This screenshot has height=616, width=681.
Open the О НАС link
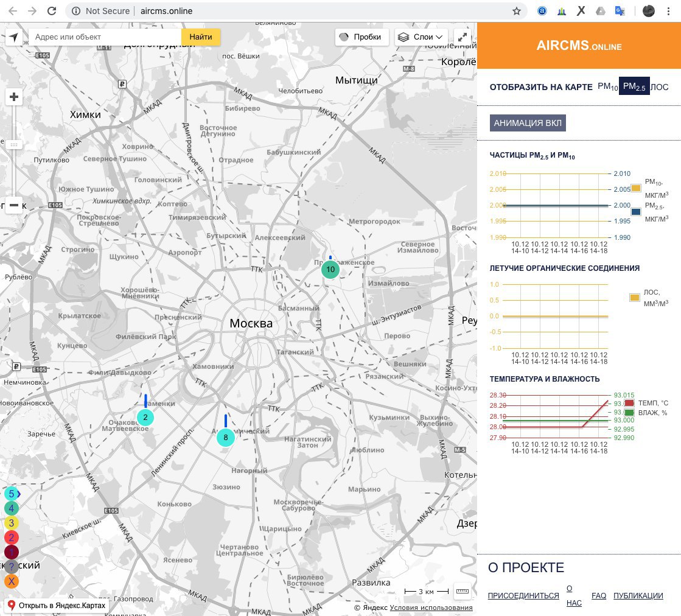pos(574,595)
